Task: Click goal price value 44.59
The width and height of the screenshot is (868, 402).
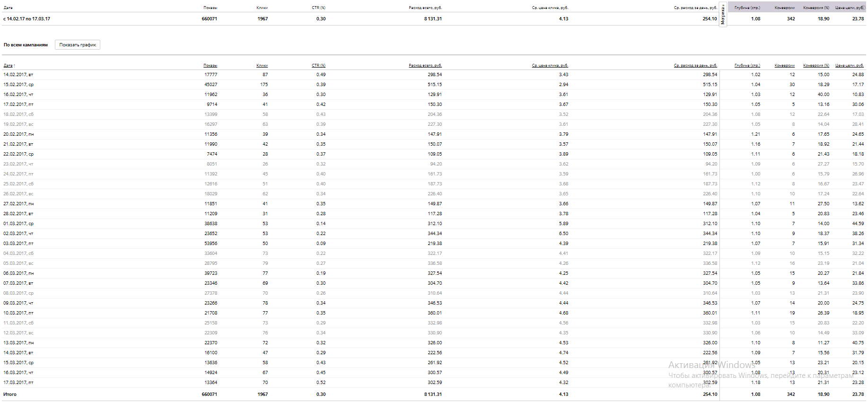Action: pyautogui.click(x=858, y=224)
